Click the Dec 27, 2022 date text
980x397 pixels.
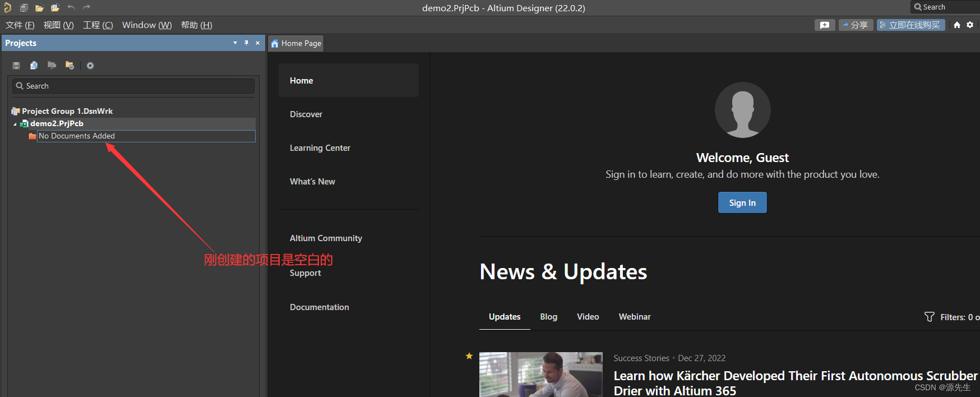[x=702, y=358]
